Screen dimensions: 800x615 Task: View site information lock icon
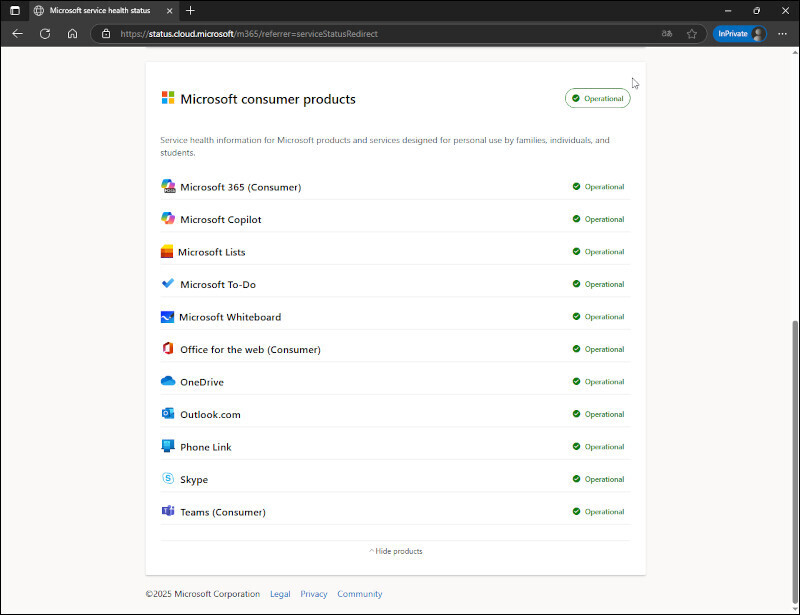[x=106, y=34]
